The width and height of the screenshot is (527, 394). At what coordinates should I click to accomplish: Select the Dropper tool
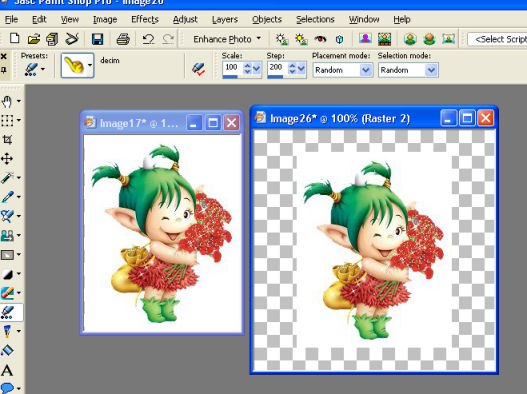pos(7,197)
